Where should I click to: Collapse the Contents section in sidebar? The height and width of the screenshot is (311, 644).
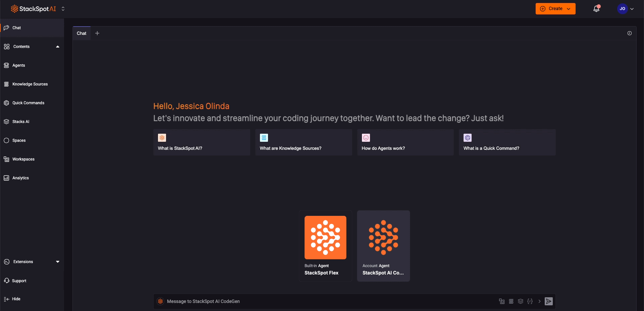[x=58, y=47]
